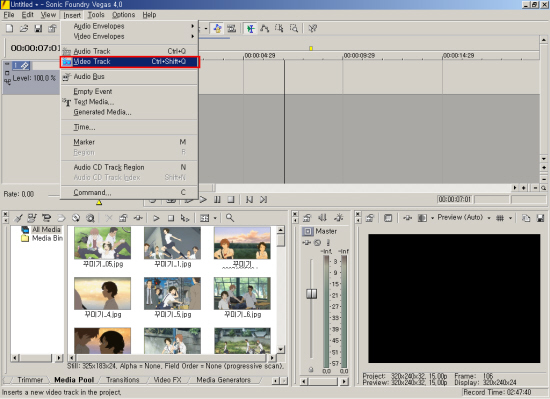
Task: Open split screen view dropdown arrow
Action: click(432, 218)
